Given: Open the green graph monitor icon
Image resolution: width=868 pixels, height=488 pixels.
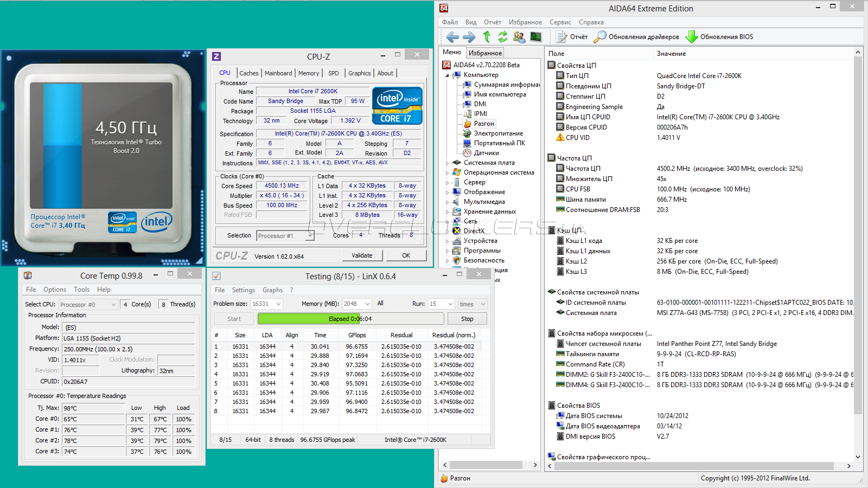Looking at the screenshot, I should click(536, 37).
